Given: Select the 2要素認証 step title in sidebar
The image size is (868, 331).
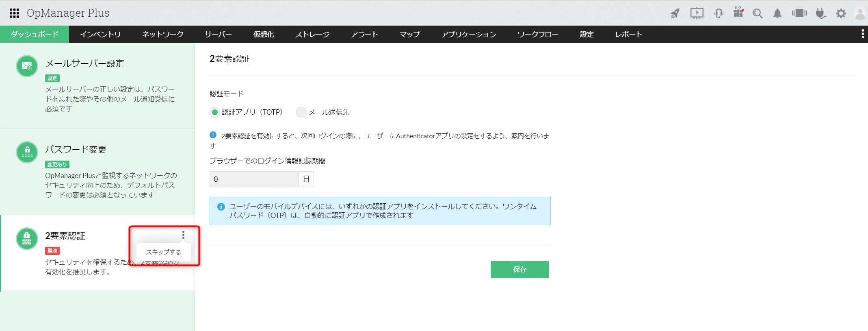Looking at the screenshot, I should coord(65,236).
